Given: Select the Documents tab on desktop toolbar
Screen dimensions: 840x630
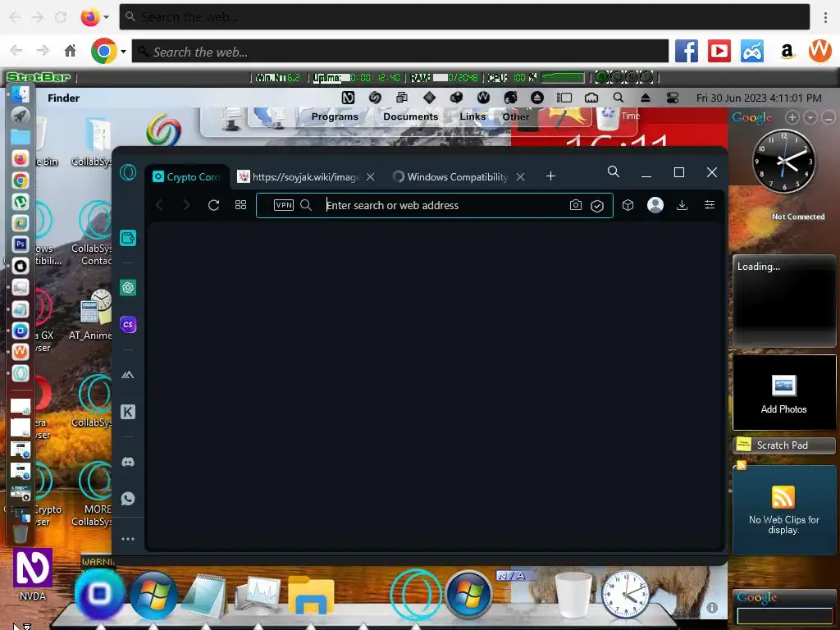Looking at the screenshot, I should pyautogui.click(x=411, y=116).
